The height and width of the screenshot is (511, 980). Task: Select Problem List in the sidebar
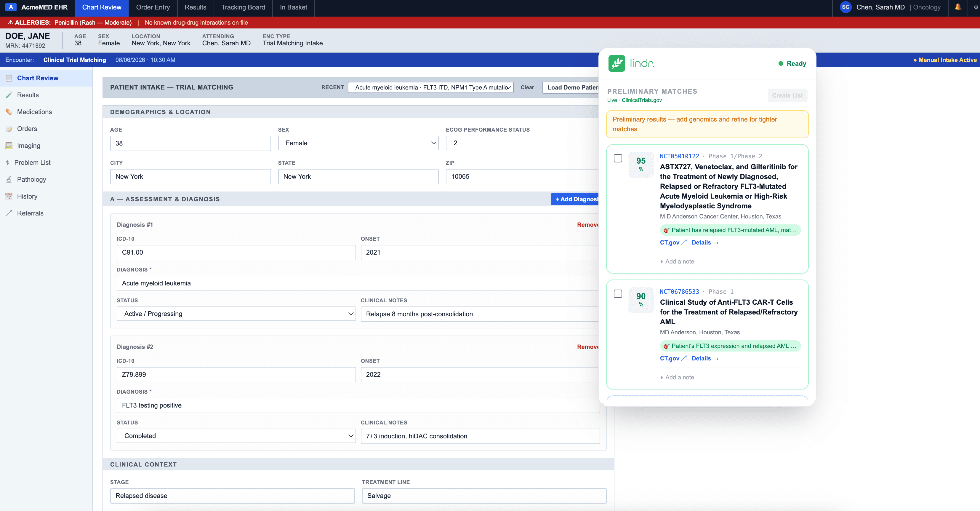pos(47,162)
